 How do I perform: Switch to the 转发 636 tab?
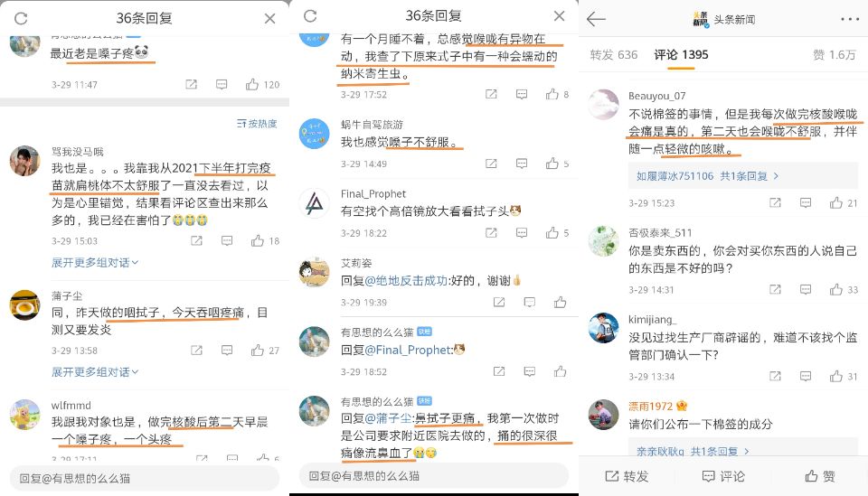point(613,55)
